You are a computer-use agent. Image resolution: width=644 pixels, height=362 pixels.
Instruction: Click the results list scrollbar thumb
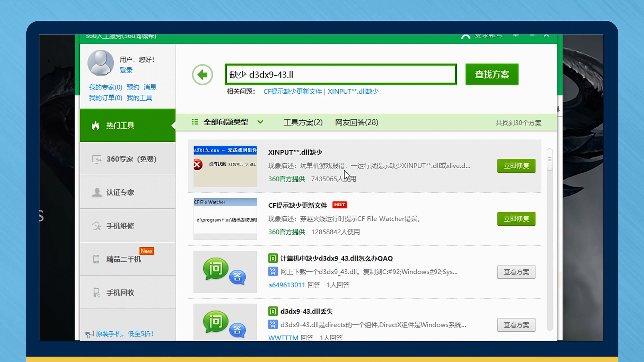point(550,159)
